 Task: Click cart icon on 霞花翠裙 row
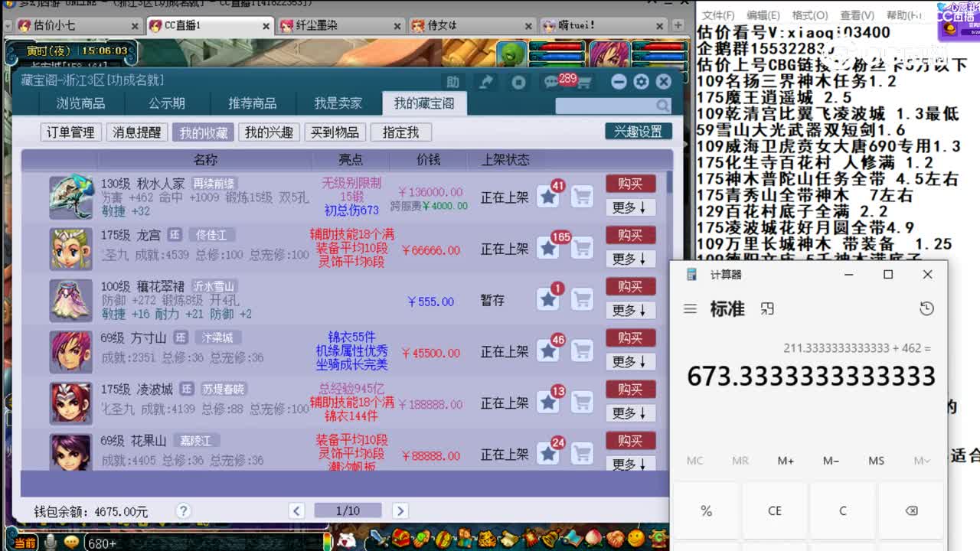point(583,299)
